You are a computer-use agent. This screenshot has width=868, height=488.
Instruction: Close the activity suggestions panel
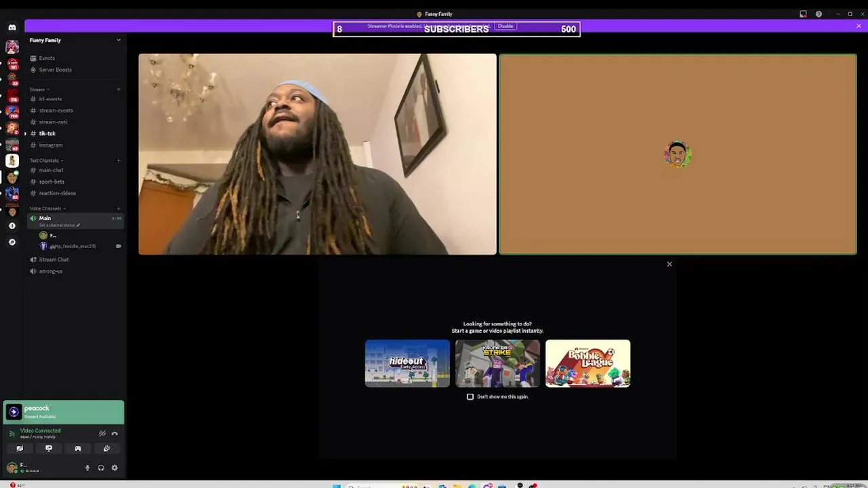669,264
